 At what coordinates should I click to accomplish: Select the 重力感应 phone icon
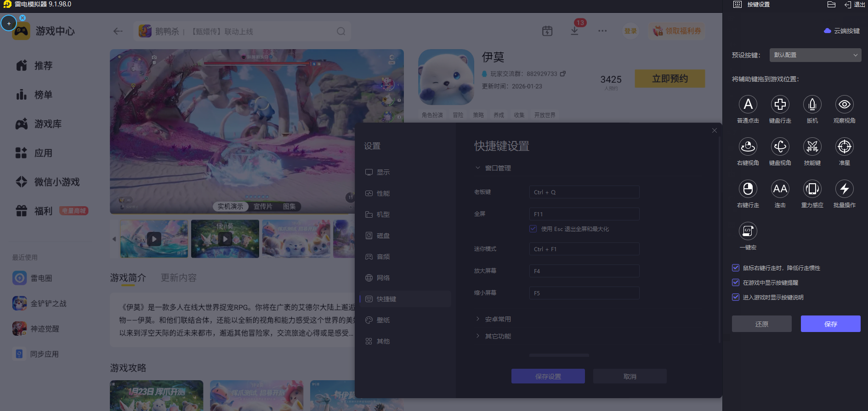[812, 189]
